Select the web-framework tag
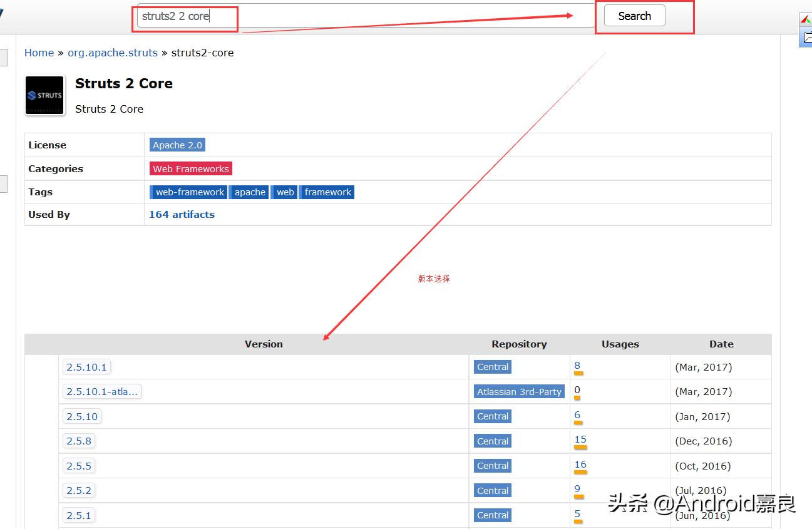Screen dimensions: 812x529 [x=189, y=192]
